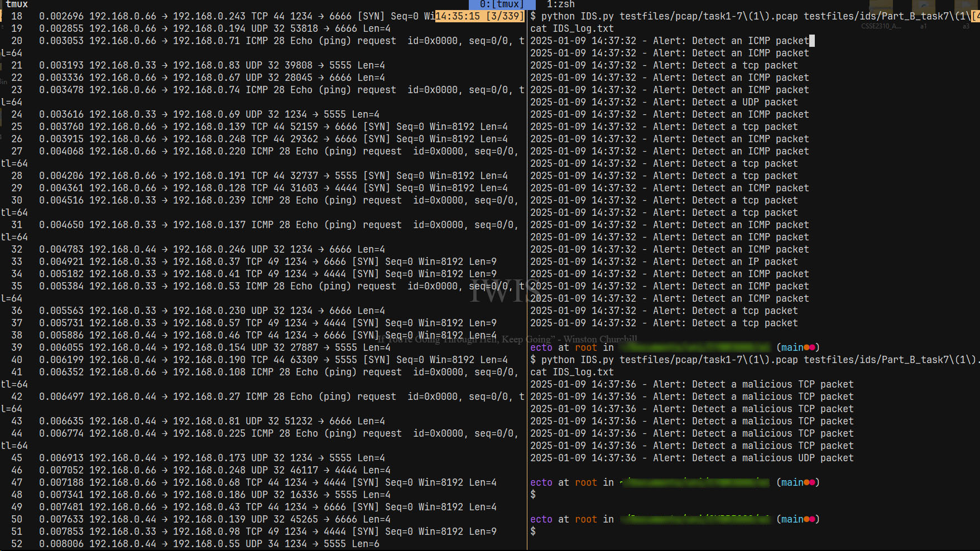Click the empty $ prompt at the bottom

click(533, 531)
